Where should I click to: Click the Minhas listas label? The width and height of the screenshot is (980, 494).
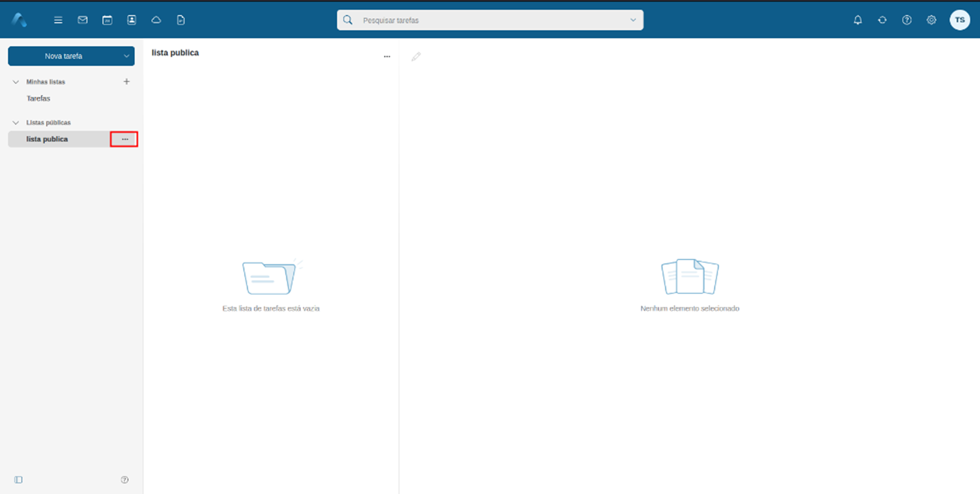(46, 82)
